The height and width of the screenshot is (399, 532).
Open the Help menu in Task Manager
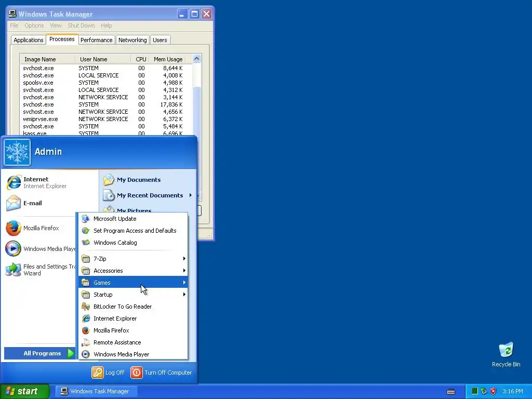click(x=106, y=25)
